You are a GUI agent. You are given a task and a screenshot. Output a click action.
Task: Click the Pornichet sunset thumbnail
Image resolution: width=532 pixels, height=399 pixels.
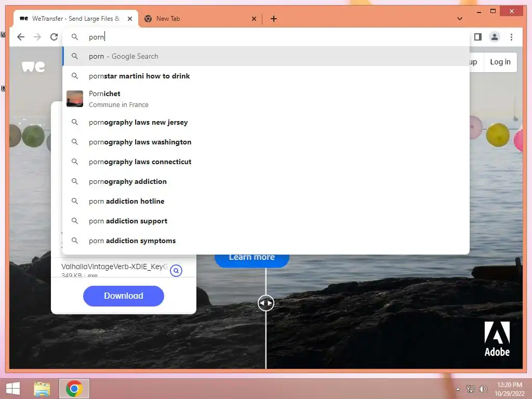(75, 99)
